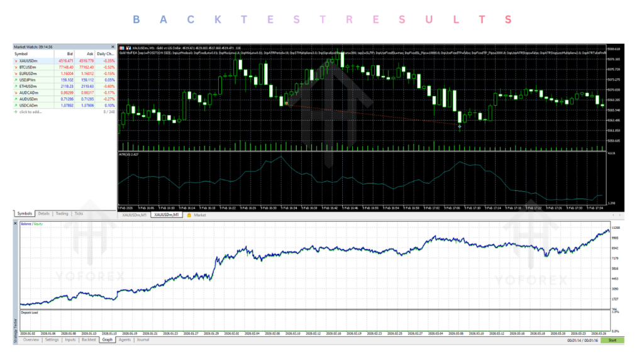Click the down arrow icon beside BTCUSDm
Viewport: 644px width, 362px height.
click(16, 67)
